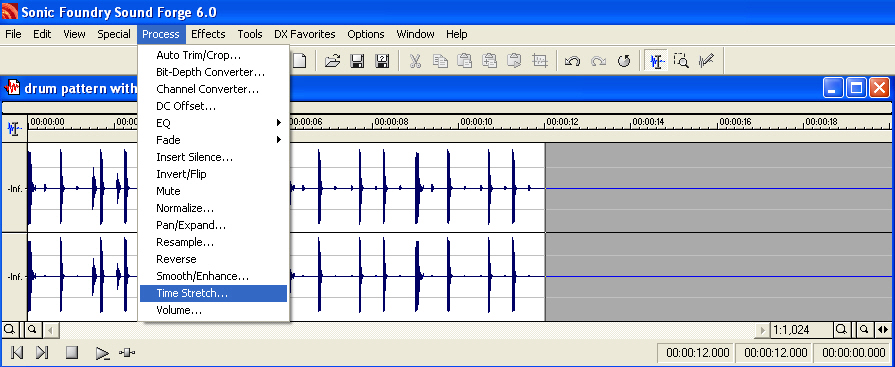
Task: Click the Repeat circular arrow icon
Action: point(624,61)
